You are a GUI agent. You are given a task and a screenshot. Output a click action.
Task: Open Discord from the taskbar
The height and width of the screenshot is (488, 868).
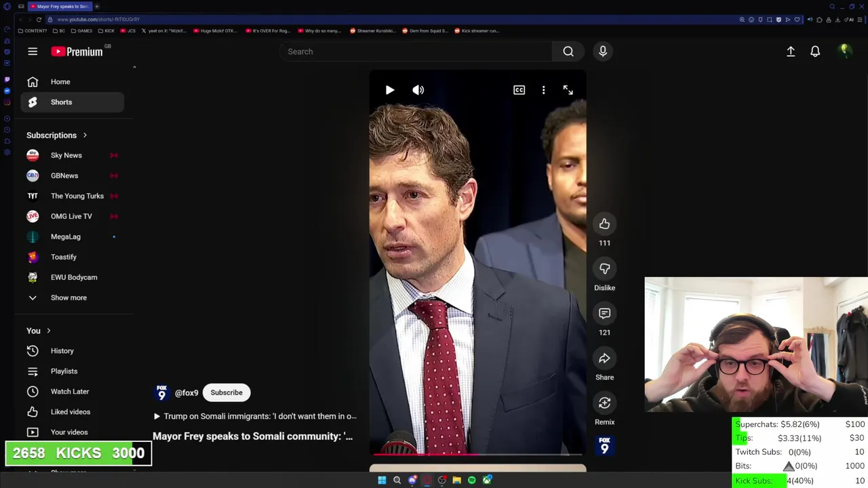pos(412,480)
